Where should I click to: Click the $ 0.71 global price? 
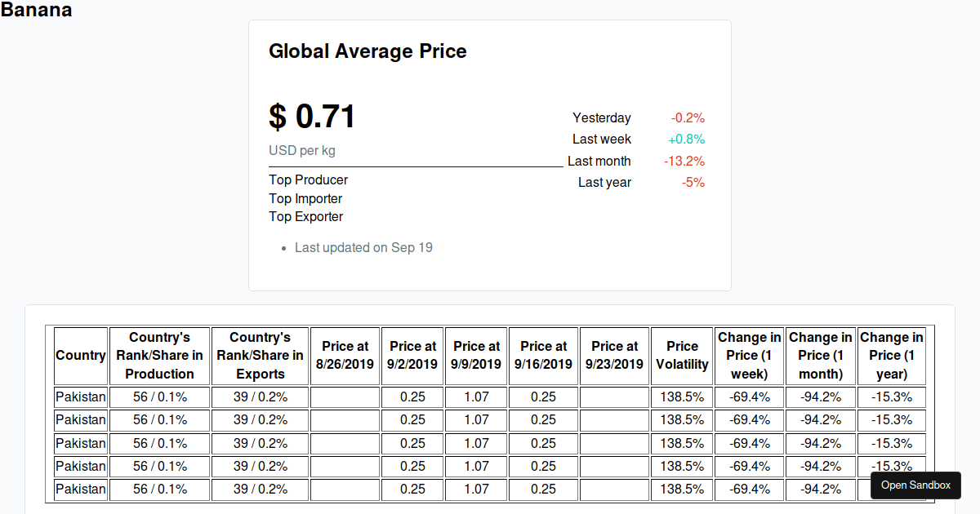click(x=312, y=117)
